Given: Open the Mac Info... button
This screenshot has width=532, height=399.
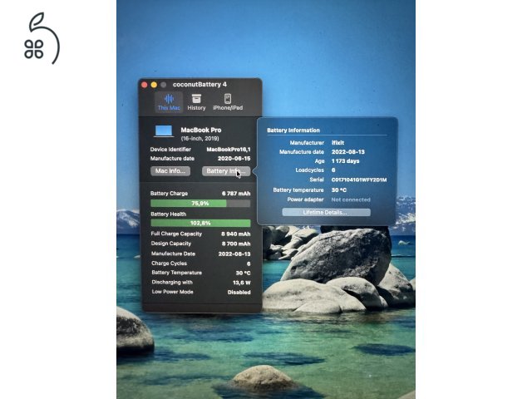Looking at the screenshot, I should tap(170, 171).
